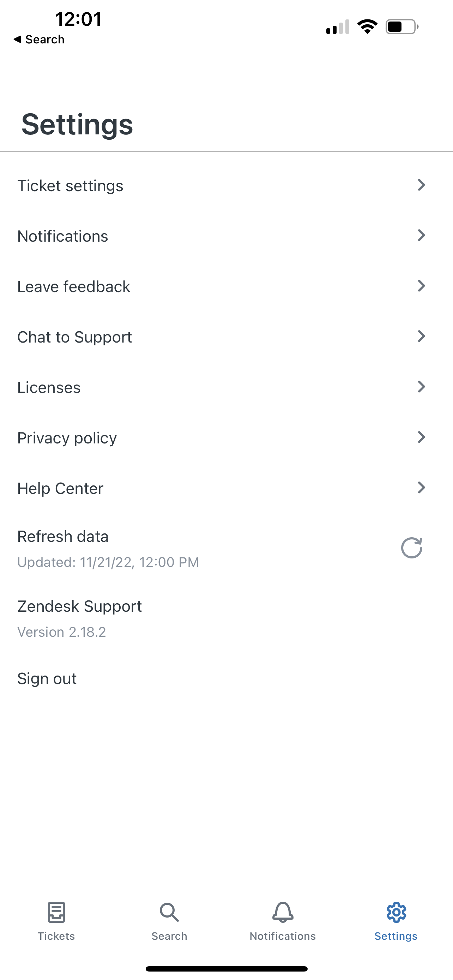Screen dimensions: 453x980
Task: Tap the Search magnifier icon in tab bar
Action: [x=169, y=912]
